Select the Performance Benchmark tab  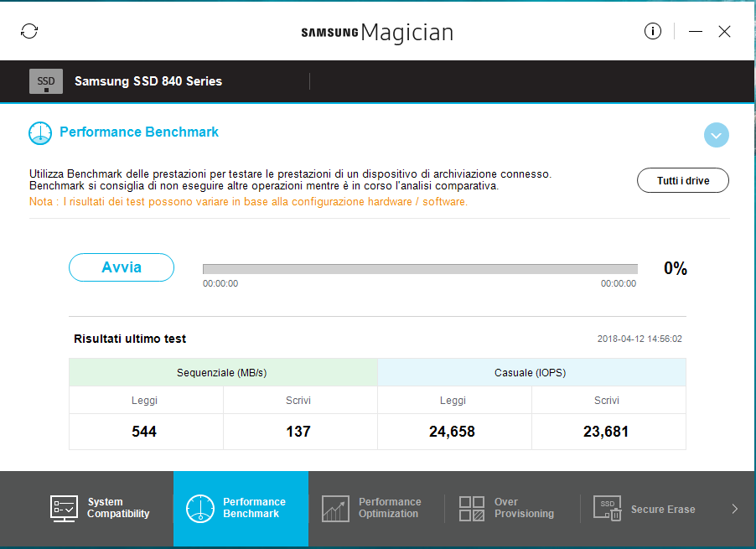[241, 509]
